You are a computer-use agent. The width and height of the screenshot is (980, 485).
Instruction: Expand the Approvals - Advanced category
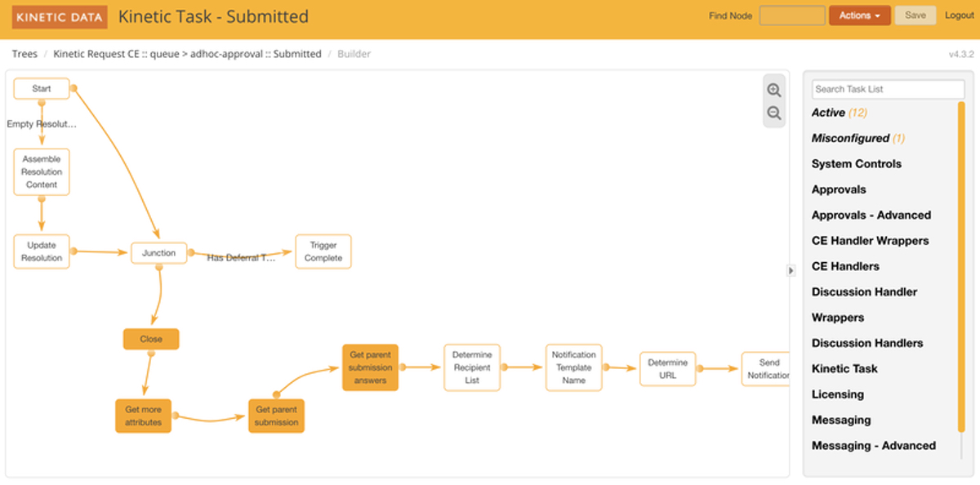871,215
